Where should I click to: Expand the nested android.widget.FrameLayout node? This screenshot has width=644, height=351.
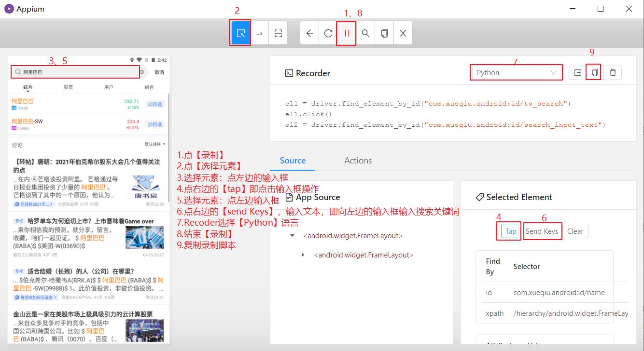point(303,255)
